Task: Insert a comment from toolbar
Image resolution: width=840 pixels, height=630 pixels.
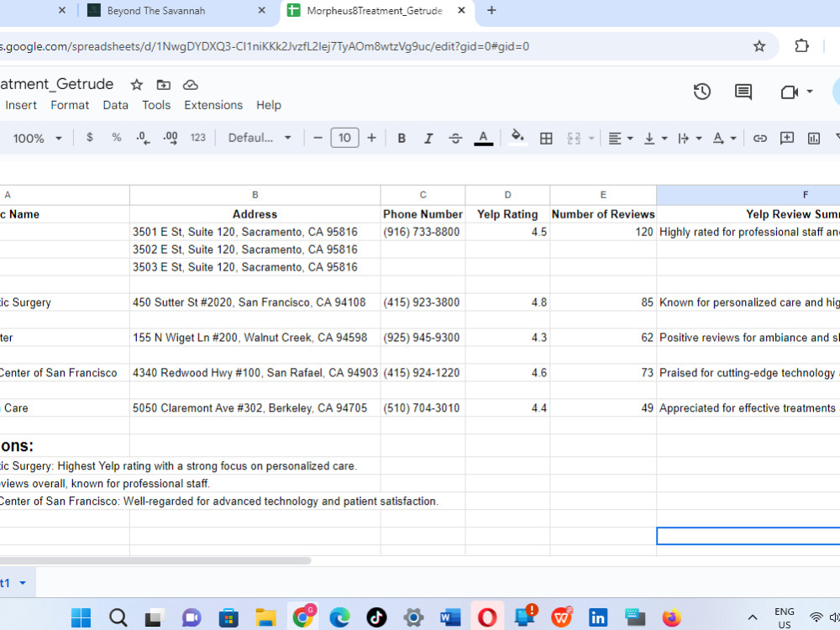Action: [x=786, y=139]
